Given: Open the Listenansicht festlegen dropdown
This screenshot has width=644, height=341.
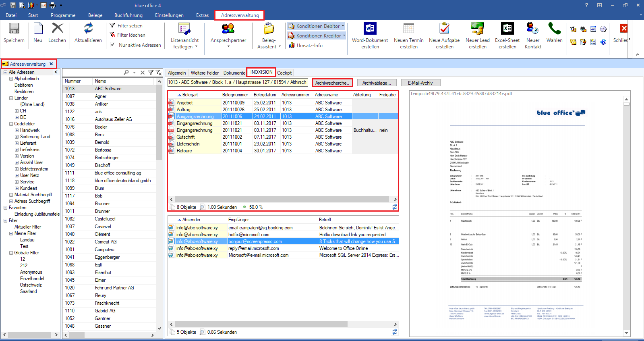Looking at the screenshot, I should (184, 36).
